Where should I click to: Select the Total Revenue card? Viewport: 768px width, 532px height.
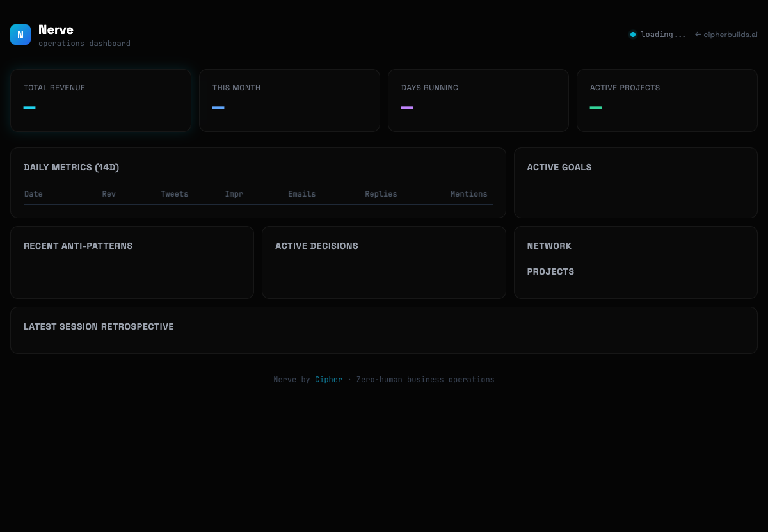100,101
